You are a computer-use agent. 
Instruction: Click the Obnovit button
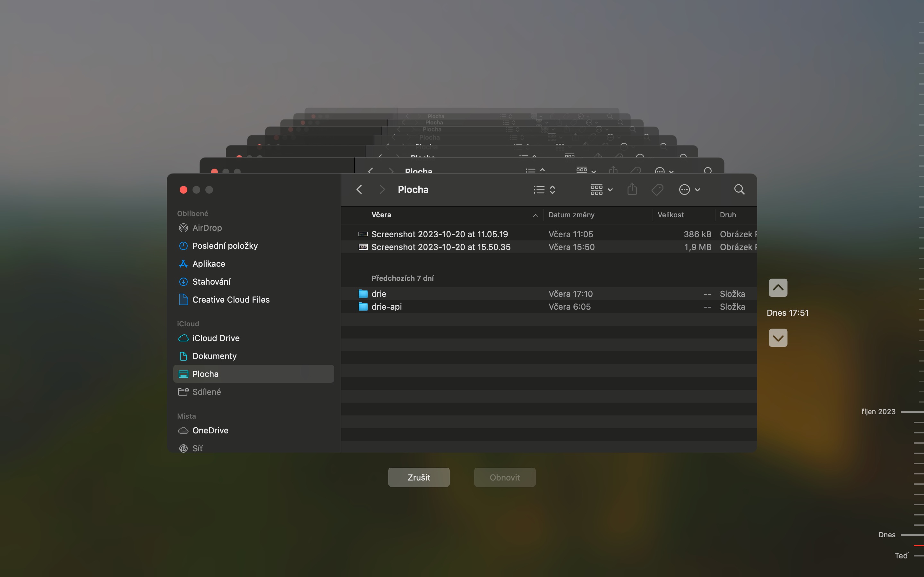coord(504,477)
